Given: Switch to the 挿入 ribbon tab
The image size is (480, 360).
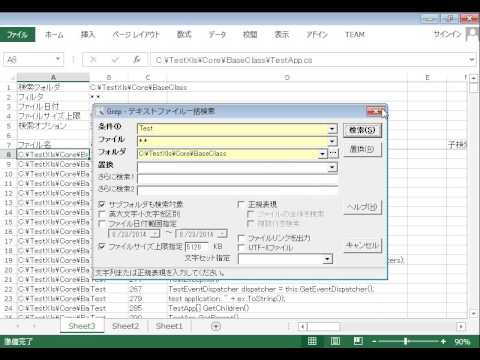Looking at the screenshot, I should [x=88, y=34].
